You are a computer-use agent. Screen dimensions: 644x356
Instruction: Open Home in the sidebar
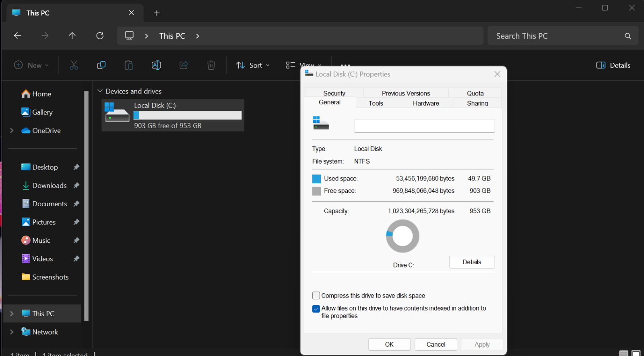(42, 94)
